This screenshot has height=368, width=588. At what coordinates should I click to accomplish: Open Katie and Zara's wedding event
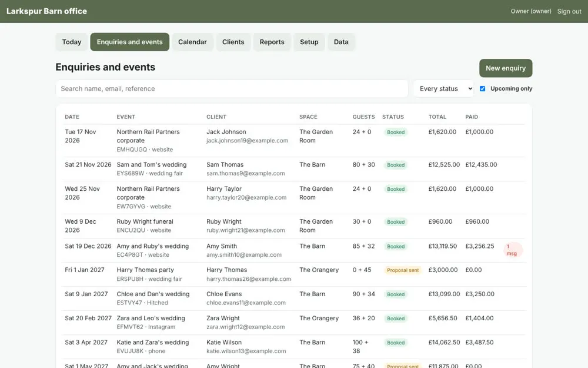(153, 342)
